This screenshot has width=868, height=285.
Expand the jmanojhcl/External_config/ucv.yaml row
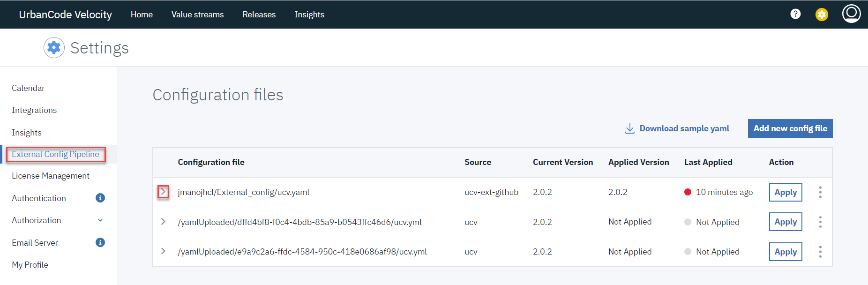[163, 192]
